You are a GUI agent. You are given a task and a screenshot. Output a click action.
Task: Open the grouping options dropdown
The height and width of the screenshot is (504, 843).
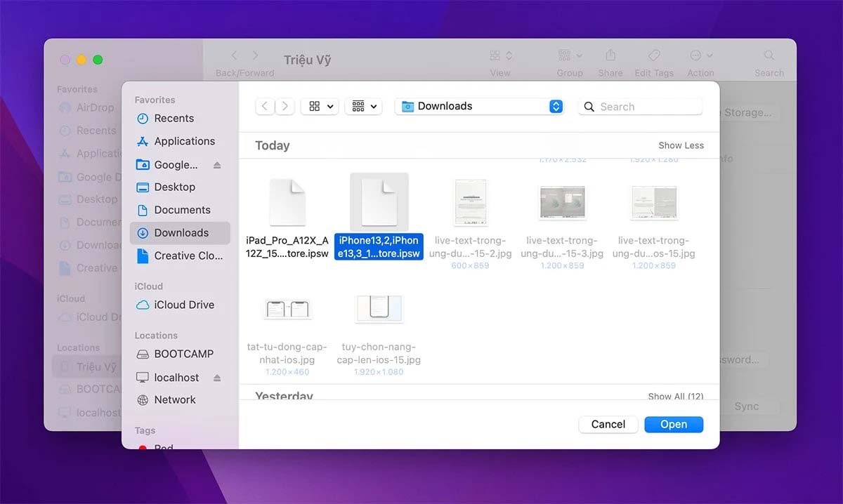363,106
